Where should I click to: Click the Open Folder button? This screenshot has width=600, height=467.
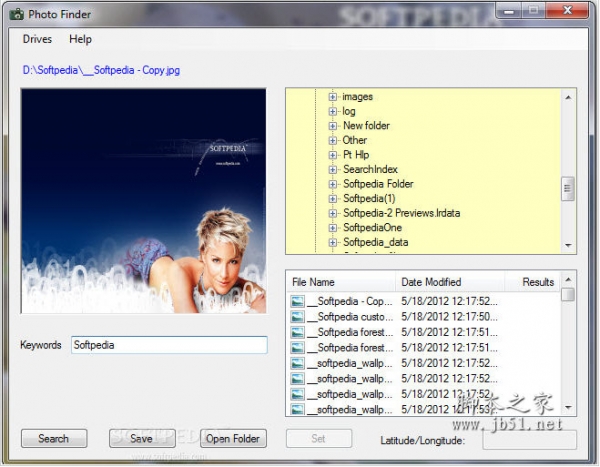(x=233, y=439)
